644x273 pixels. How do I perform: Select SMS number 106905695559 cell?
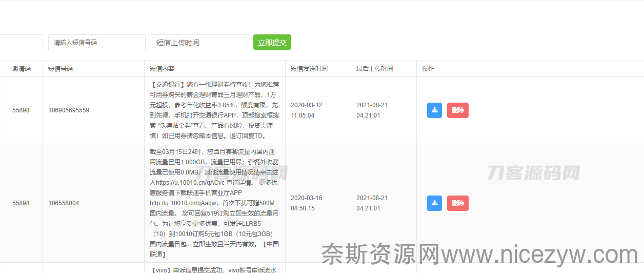click(x=69, y=110)
